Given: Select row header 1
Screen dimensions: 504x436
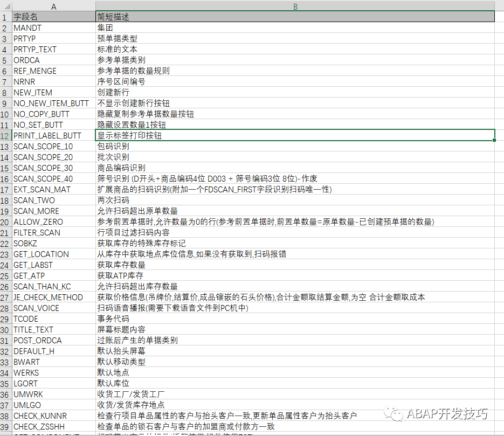Looking at the screenshot, I should pos(6,17).
